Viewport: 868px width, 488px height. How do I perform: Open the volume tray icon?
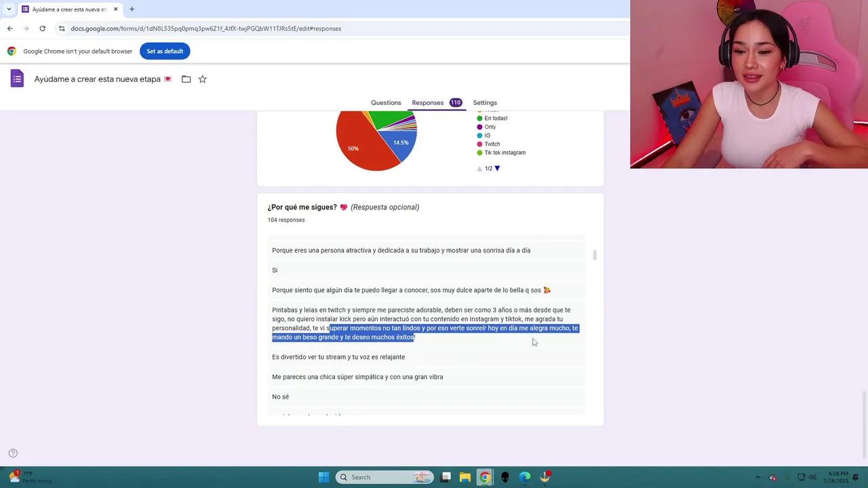tap(812, 477)
